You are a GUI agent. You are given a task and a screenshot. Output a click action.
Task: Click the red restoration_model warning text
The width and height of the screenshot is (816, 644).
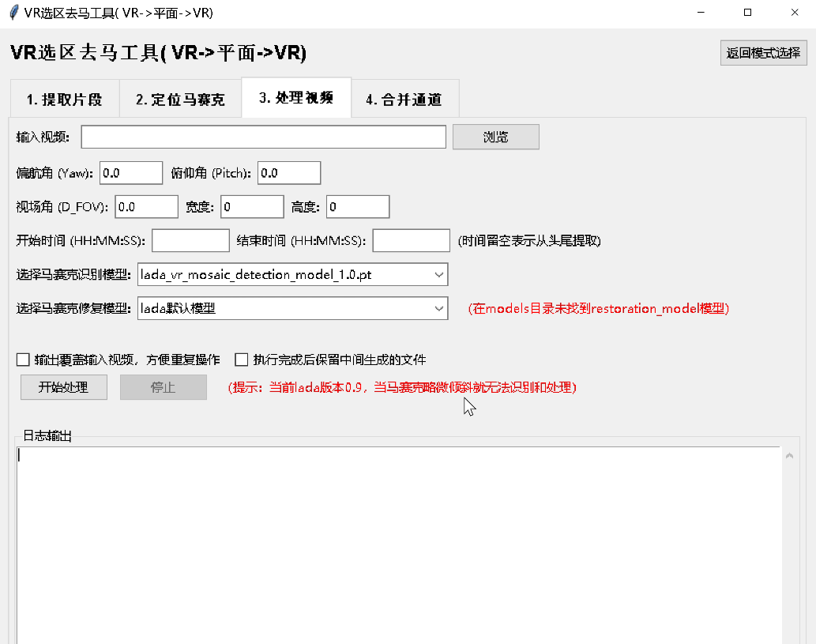599,309
